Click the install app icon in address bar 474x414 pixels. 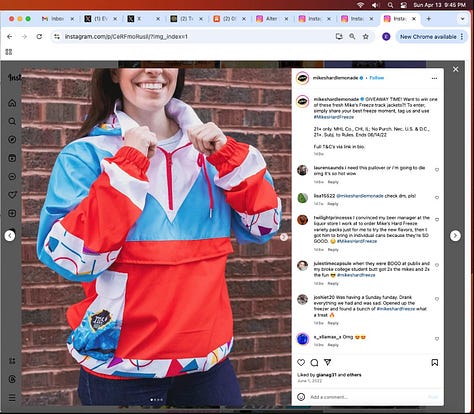339,37
